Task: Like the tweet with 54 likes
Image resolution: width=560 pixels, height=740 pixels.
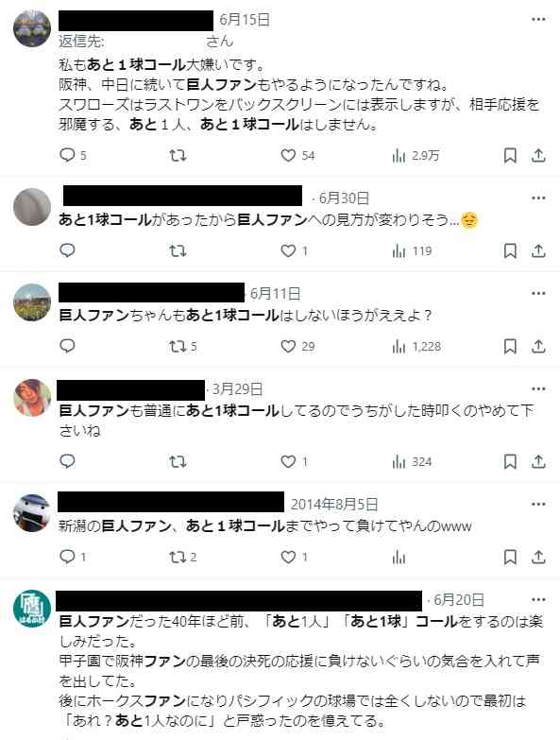Action: (288, 155)
